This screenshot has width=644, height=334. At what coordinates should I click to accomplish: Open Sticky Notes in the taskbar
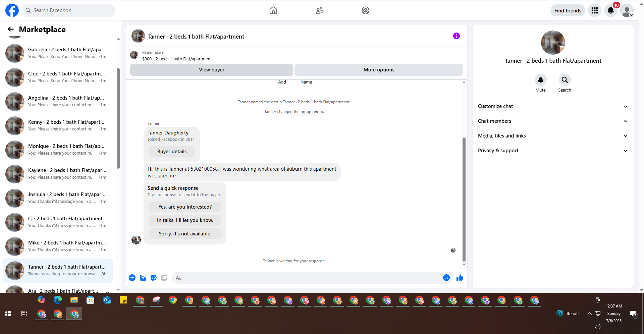click(x=123, y=300)
